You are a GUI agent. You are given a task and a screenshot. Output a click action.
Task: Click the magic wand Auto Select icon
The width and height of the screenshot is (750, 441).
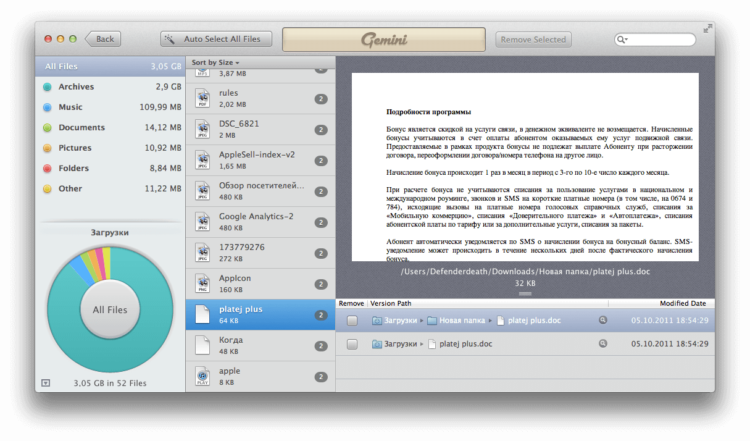coord(169,39)
